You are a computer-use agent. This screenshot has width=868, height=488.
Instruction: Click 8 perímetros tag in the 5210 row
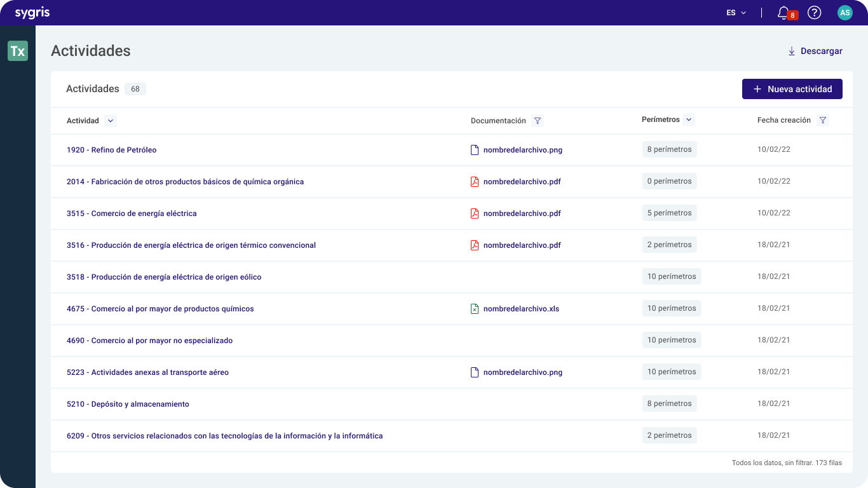click(x=669, y=403)
